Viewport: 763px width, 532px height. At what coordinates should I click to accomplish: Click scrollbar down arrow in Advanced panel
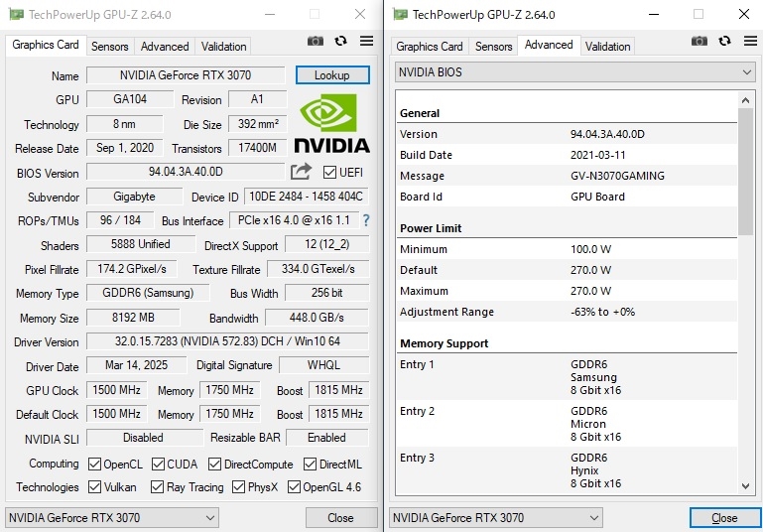click(745, 485)
